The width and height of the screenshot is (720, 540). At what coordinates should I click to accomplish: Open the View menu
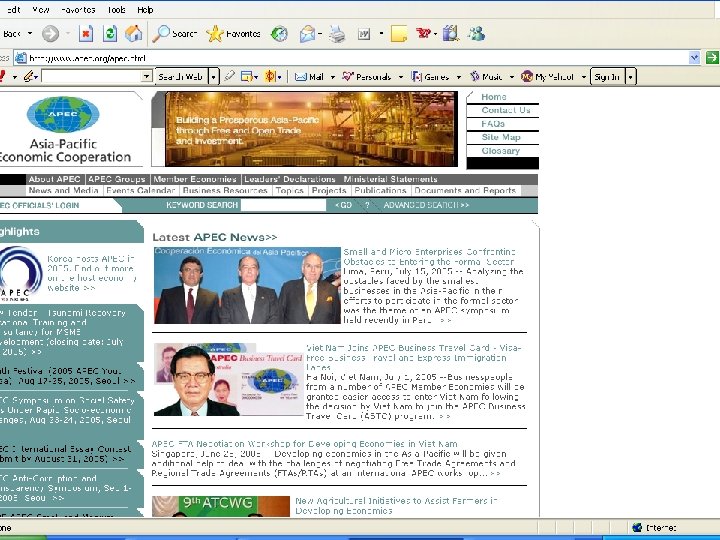(41, 10)
